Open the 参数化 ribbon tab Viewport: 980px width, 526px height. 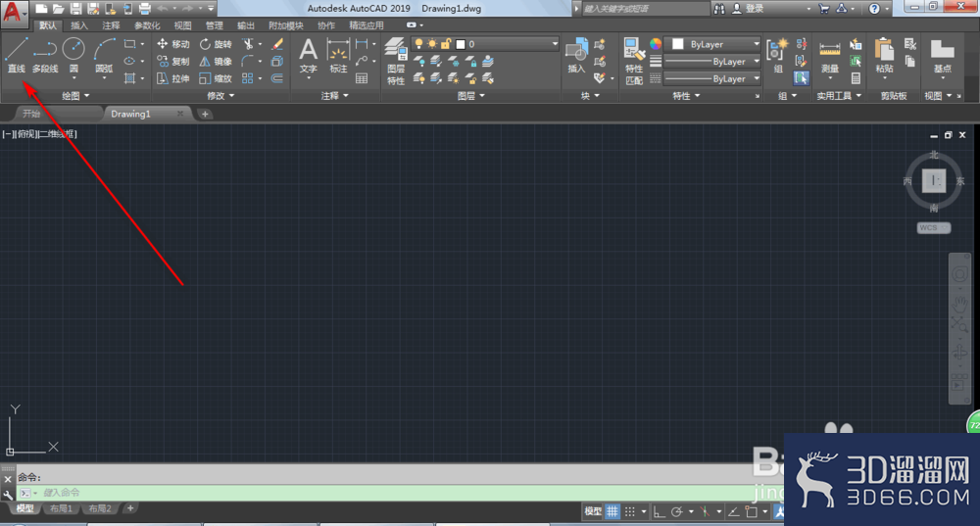148,25
